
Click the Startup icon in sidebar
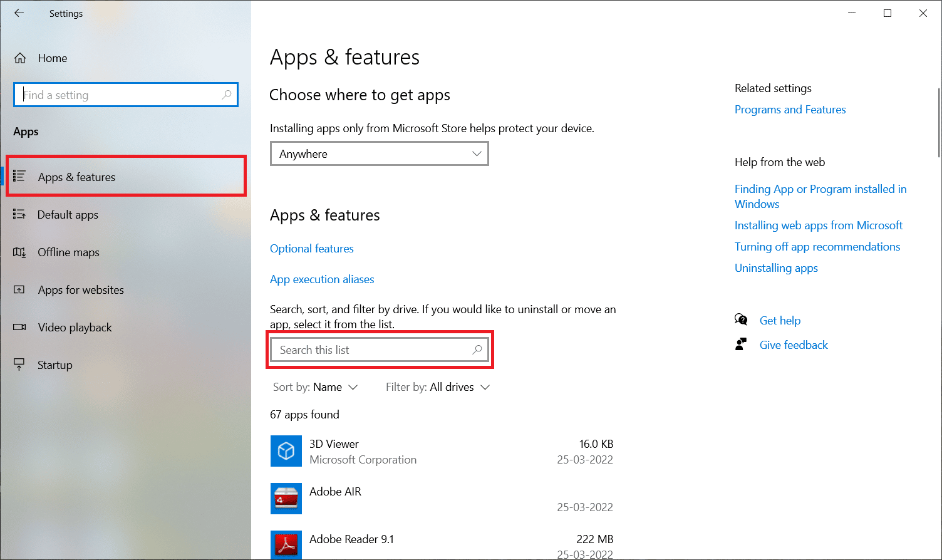(19, 365)
